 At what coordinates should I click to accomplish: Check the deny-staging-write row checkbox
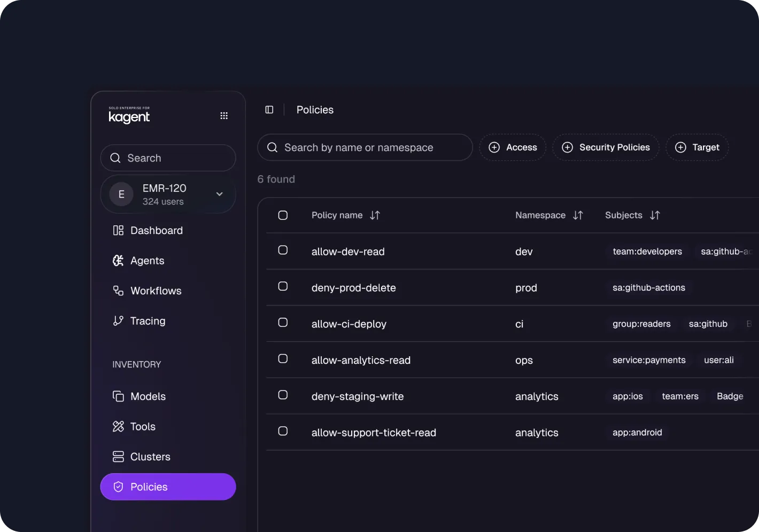(283, 395)
